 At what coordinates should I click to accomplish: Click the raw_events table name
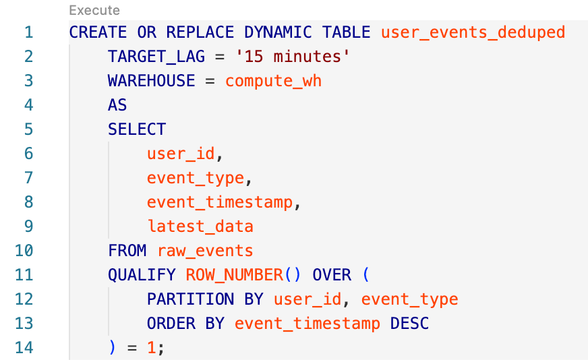[205, 250]
